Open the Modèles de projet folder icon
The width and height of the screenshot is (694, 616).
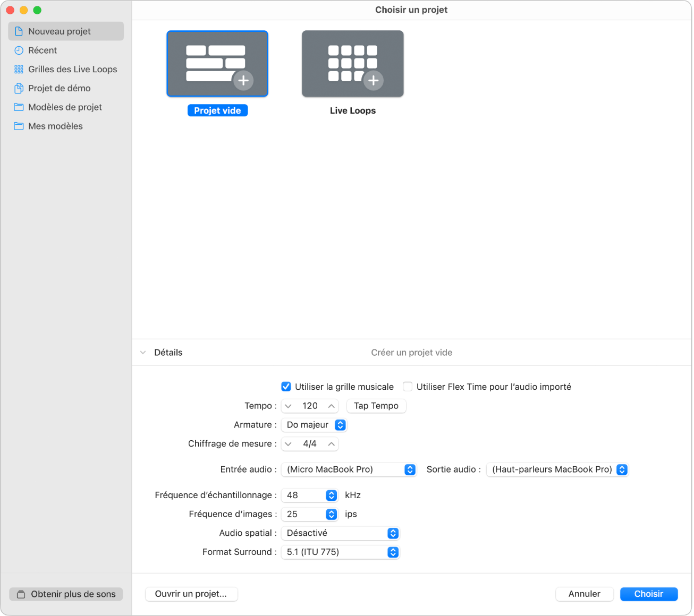click(x=19, y=107)
